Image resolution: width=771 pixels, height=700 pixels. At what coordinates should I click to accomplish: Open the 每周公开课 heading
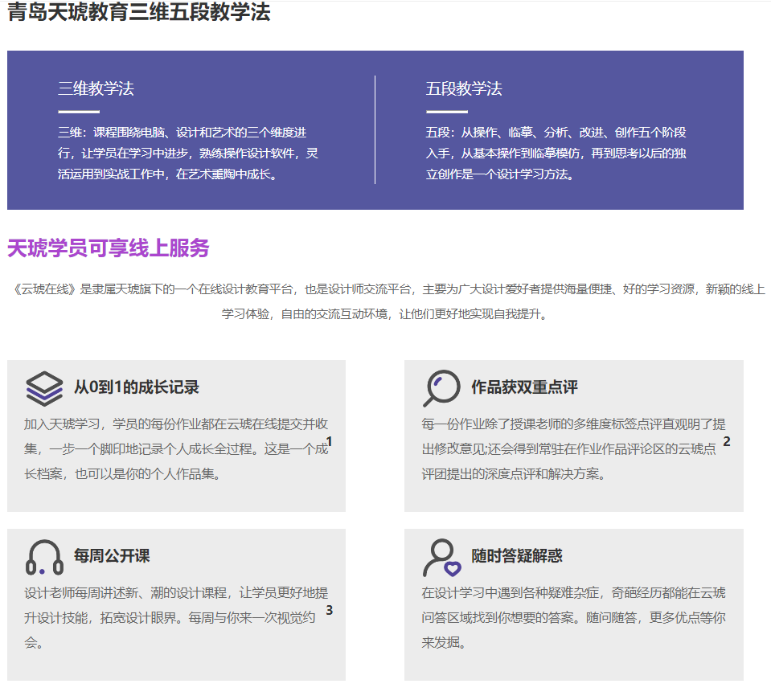click(x=112, y=556)
